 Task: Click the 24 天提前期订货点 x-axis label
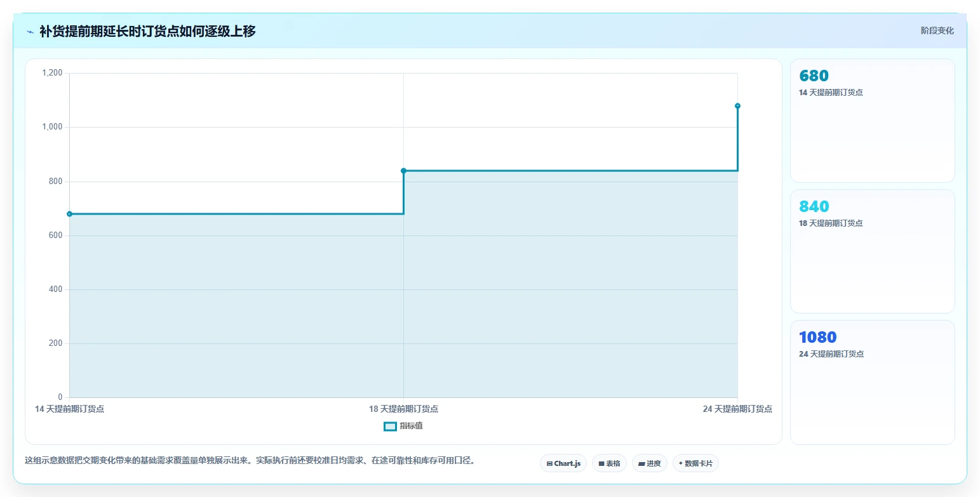[737, 409]
